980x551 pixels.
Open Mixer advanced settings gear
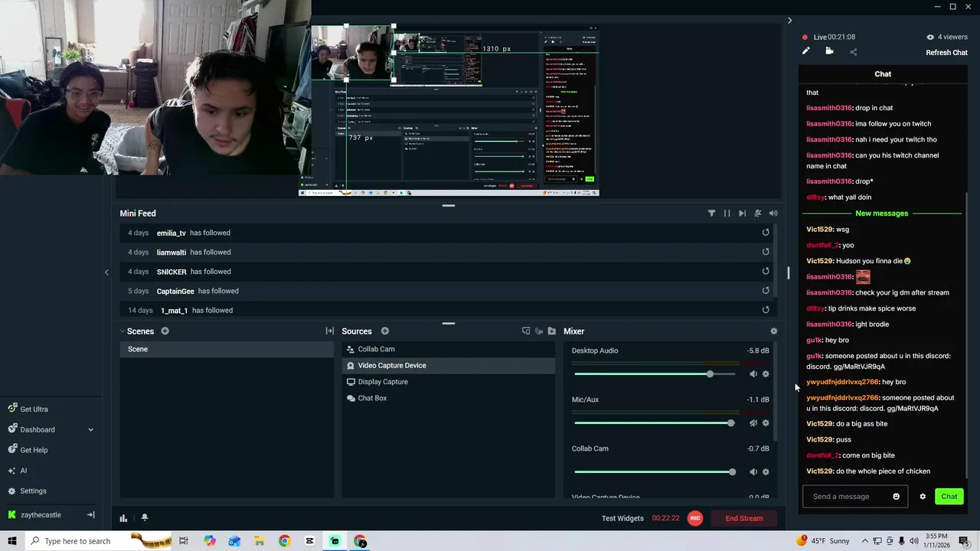tap(774, 331)
